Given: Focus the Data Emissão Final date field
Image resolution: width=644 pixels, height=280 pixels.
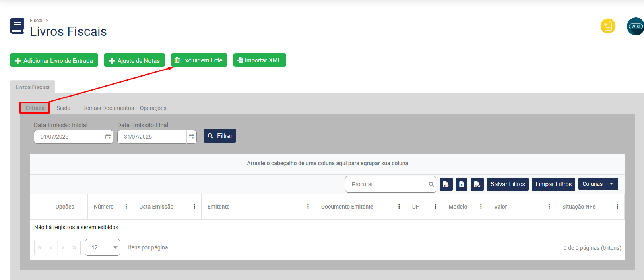Looking at the screenshot, I should (152, 137).
